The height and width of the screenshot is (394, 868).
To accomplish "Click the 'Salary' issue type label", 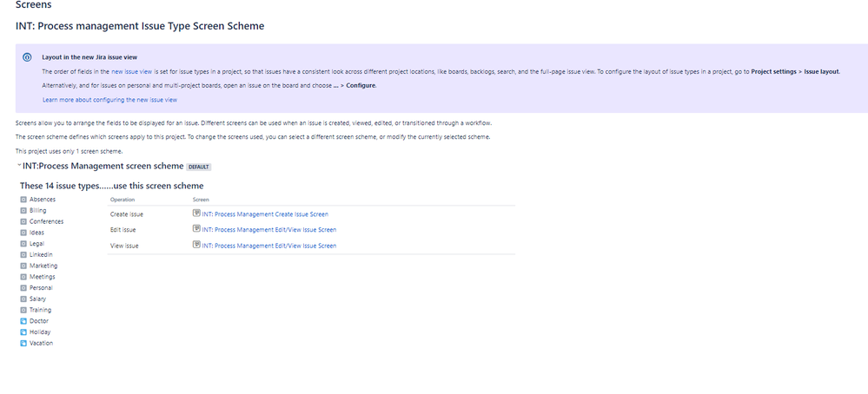I will click(37, 299).
